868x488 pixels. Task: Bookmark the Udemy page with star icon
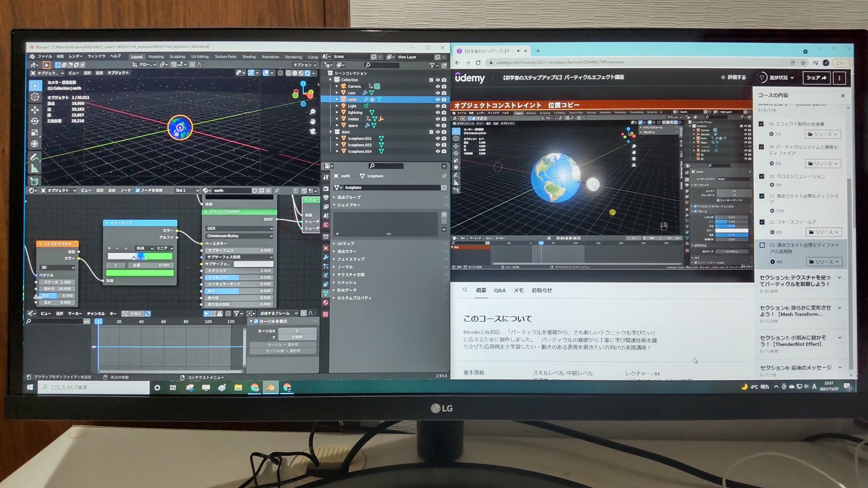coord(803,63)
